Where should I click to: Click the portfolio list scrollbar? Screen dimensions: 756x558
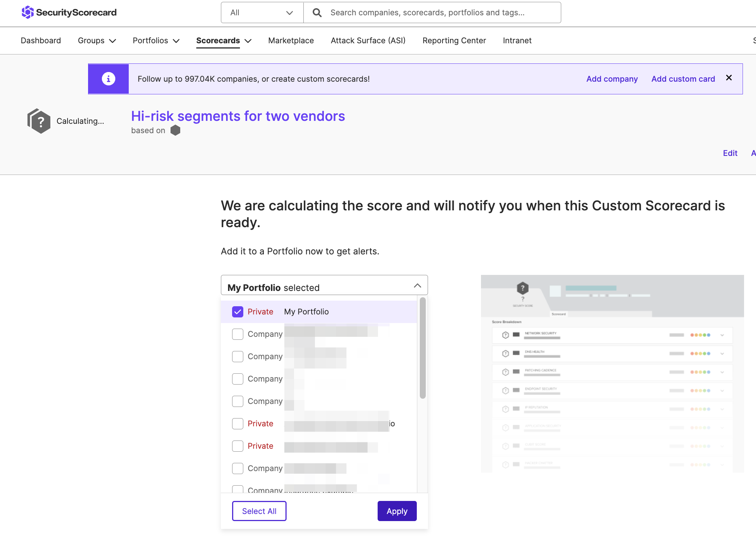pyautogui.click(x=422, y=348)
